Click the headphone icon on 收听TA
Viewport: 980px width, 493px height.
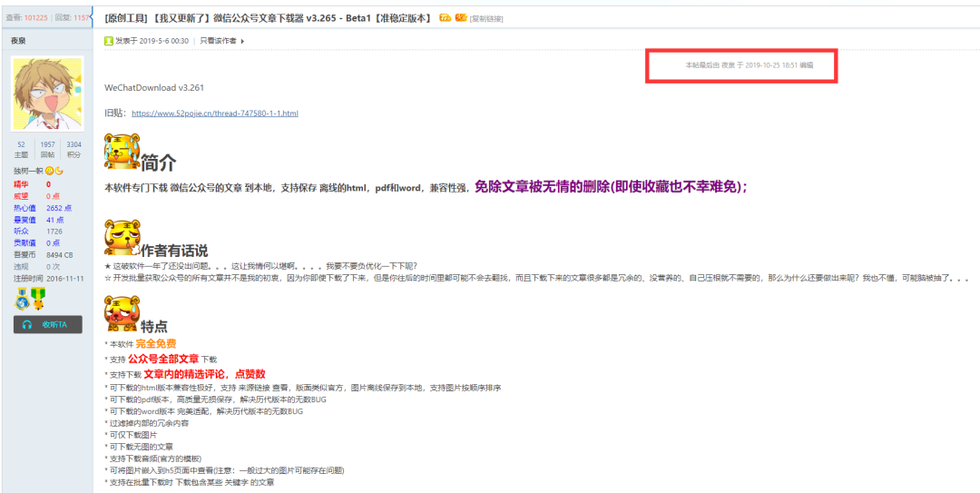[27, 324]
